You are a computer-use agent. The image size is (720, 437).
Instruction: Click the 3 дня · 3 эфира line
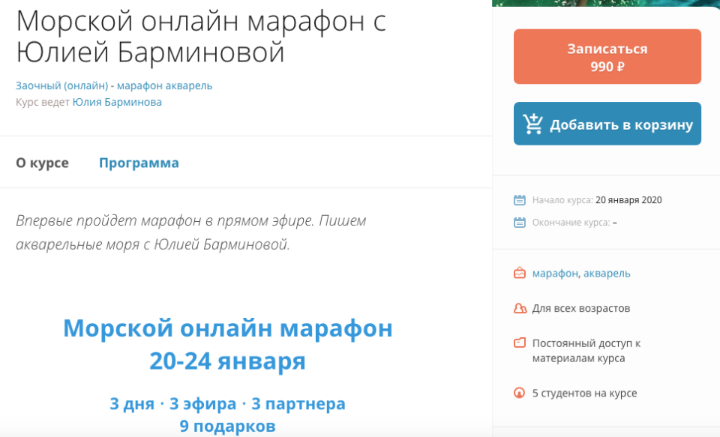point(227,404)
